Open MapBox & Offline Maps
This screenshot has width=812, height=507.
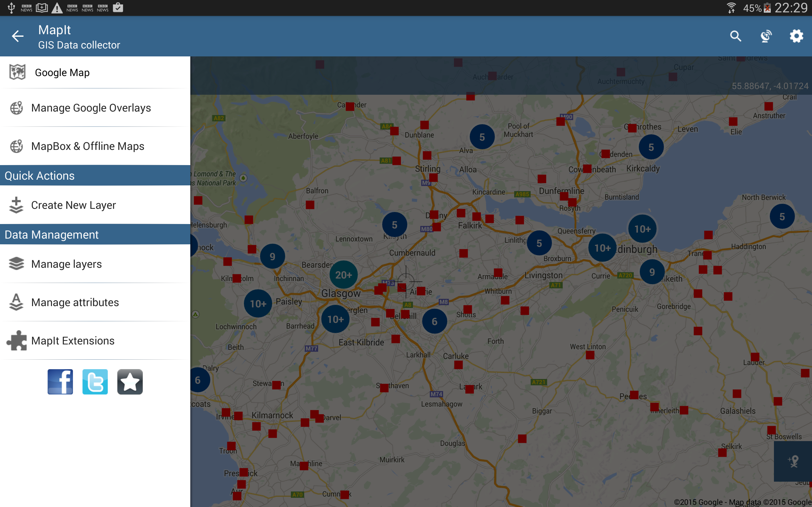click(95, 146)
